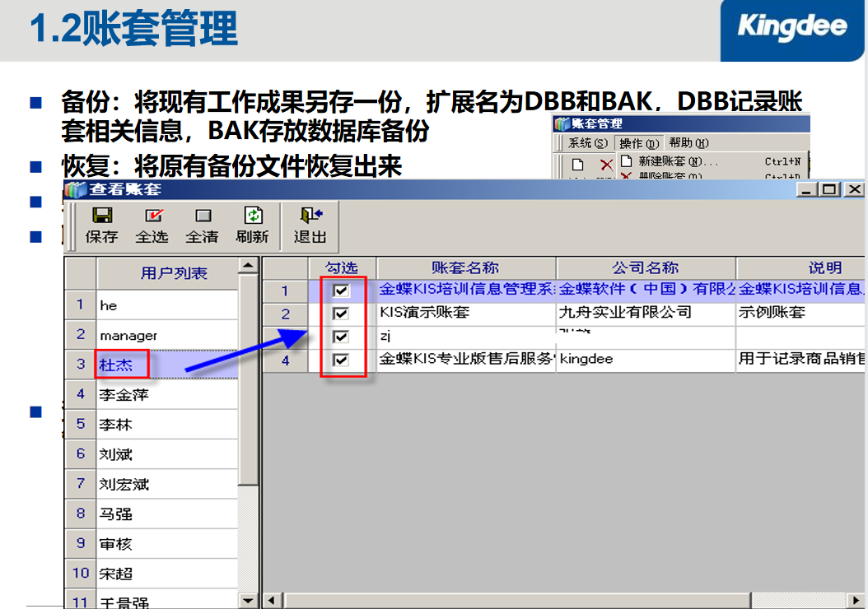Image resolution: width=868 pixels, height=609 pixels.
Task: Open the 系统(S) menu in 账套管理
Action: pyautogui.click(x=588, y=143)
